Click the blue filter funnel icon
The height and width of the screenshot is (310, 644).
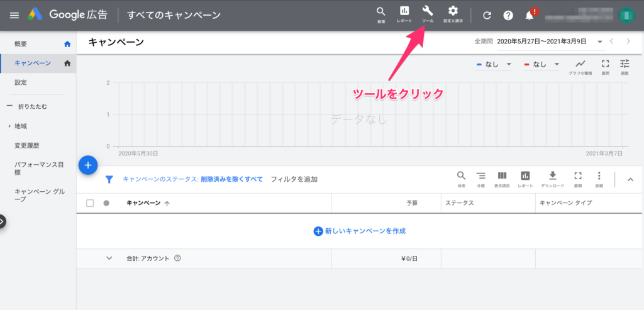point(109,179)
